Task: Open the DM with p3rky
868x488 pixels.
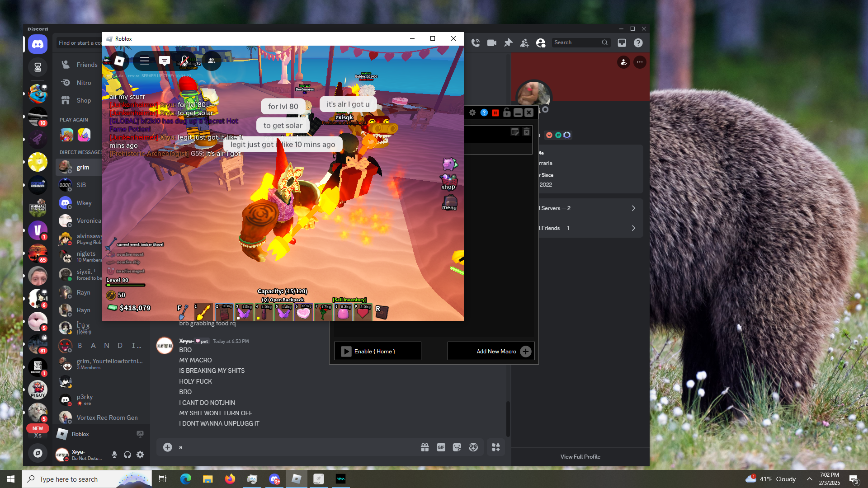Action: (x=101, y=400)
